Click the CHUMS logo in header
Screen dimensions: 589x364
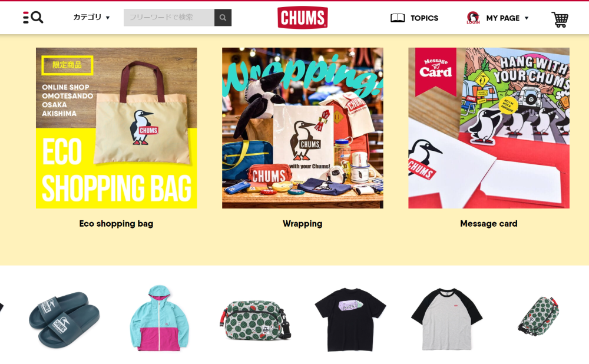pyautogui.click(x=302, y=18)
